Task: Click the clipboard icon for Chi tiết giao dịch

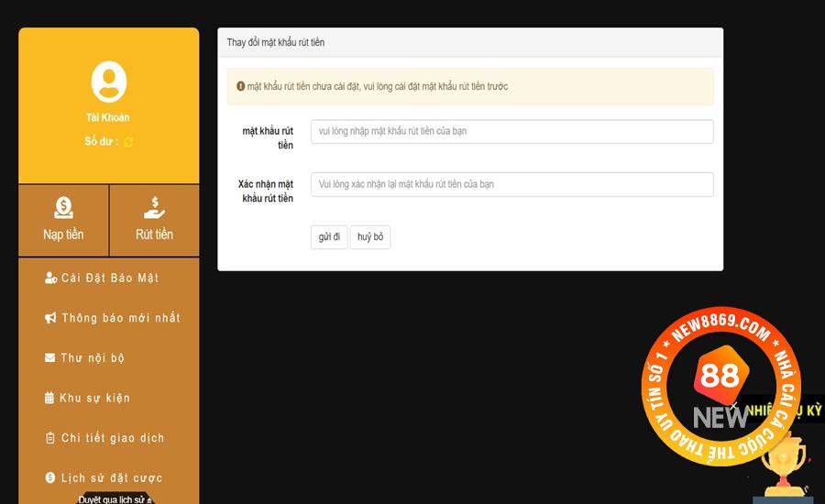Action: [50, 438]
